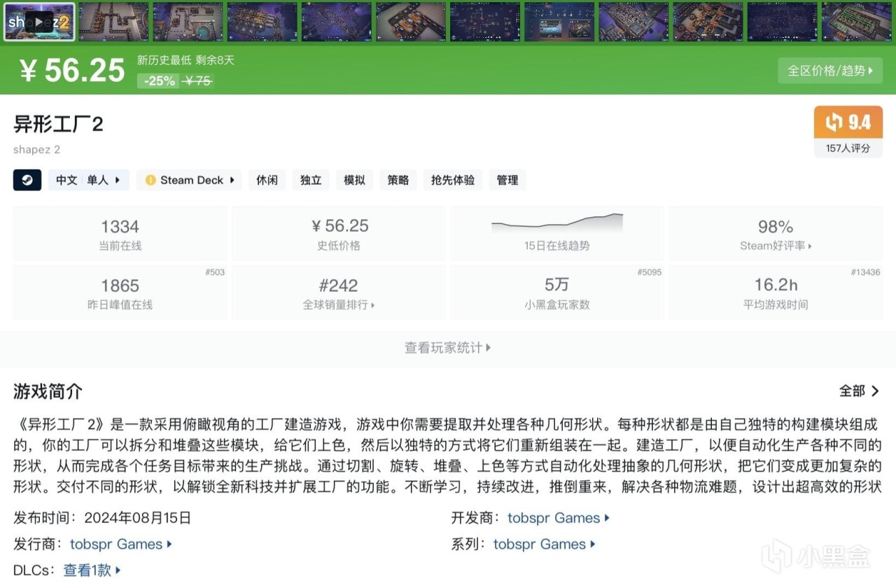The height and width of the screenshot is (588, 896).
Task: Play the shapez 2 trailer video thumbnail
Action: click(x=39, y=22)
